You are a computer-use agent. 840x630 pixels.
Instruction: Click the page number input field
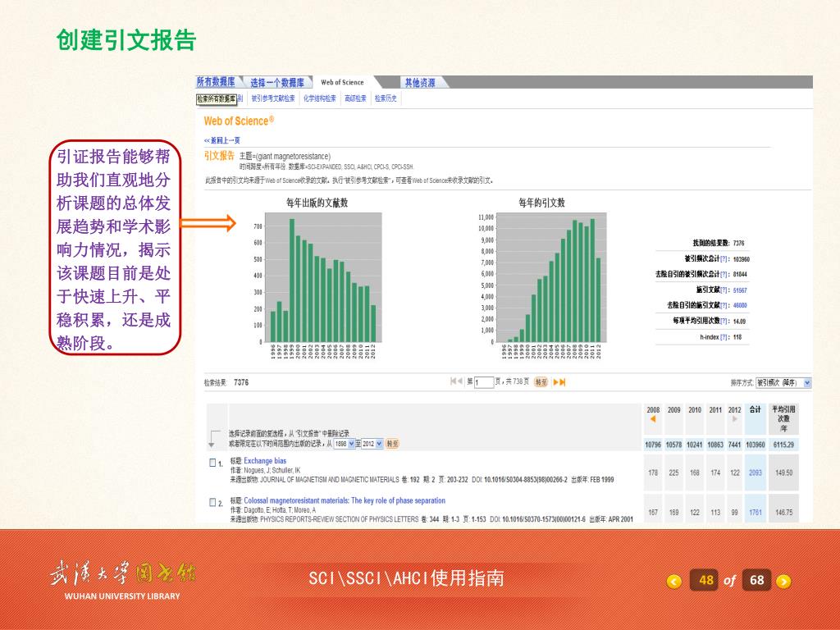pos(484,382)
